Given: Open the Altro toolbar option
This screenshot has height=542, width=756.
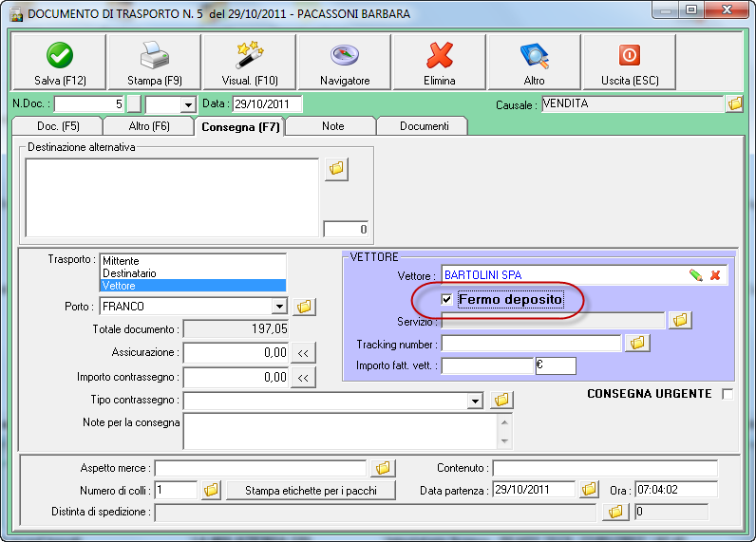Looking at the screenshot, I should 534,63.
